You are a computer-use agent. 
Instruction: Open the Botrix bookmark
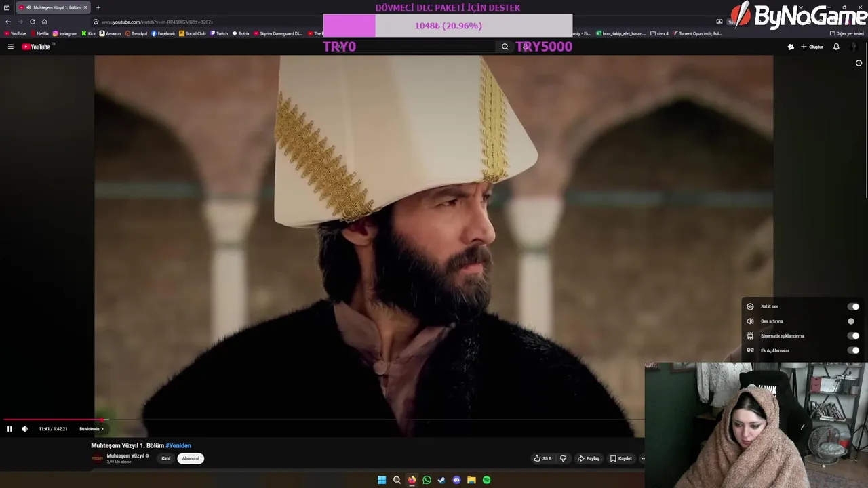pyautogui.click(x=241, y=33)
